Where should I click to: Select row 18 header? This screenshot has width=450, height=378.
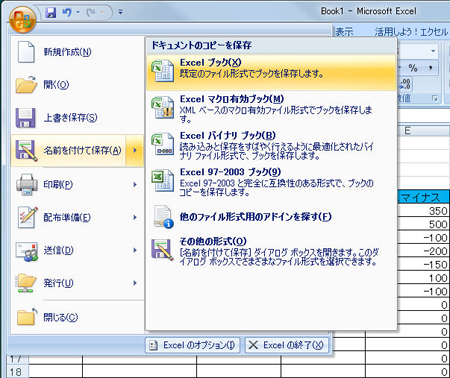click(17, 371)
